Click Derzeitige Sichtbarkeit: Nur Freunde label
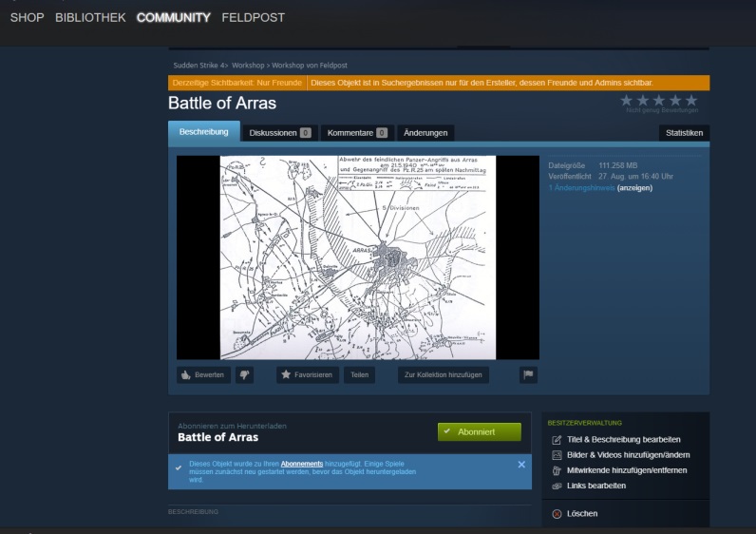This screenshot has height=534, width=756. (237, 83)
